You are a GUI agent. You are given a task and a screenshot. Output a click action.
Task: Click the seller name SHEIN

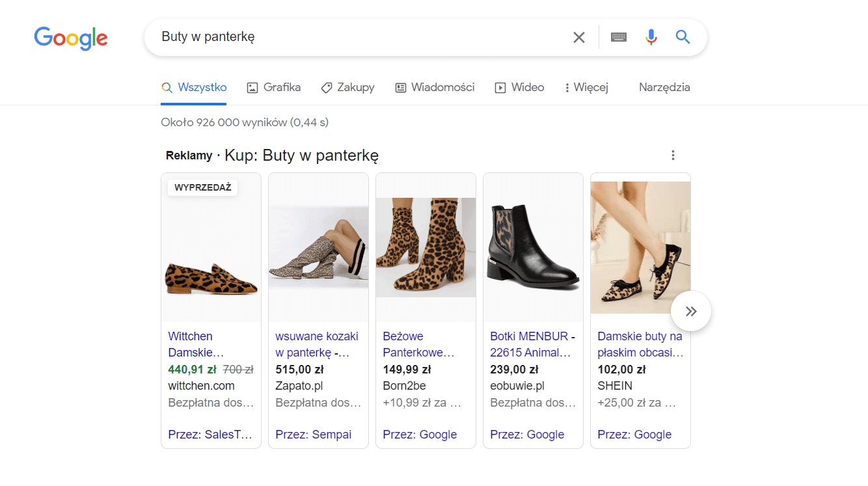(x=615, y=386)
